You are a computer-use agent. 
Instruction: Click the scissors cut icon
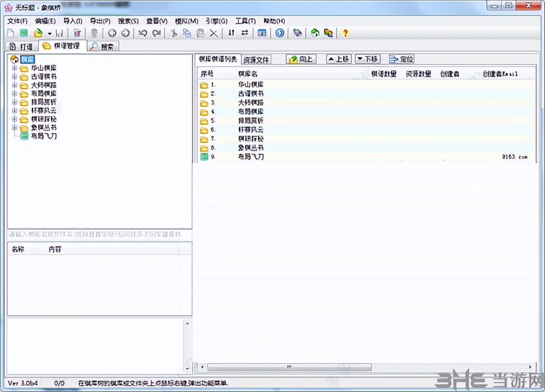[x=173, y=33]
